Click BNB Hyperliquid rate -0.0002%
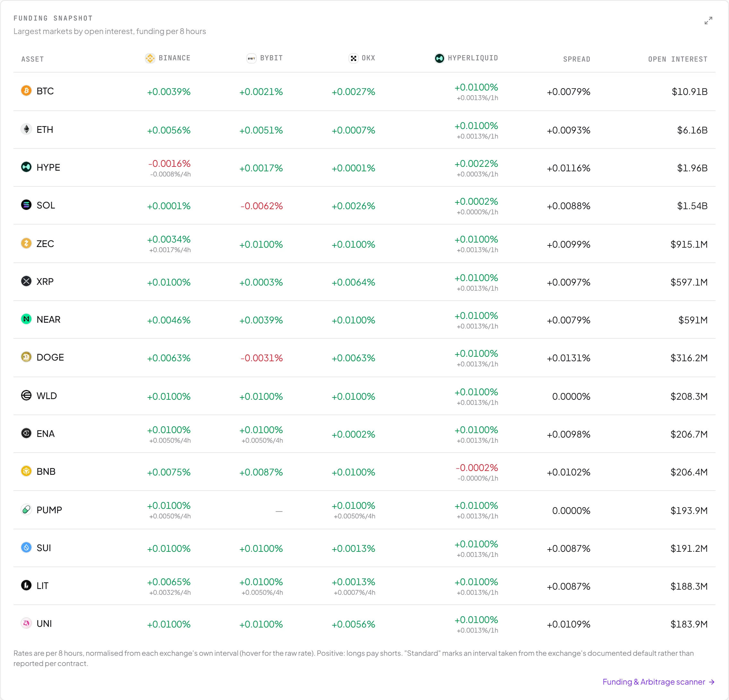Image resolution: width=729 pixels, height=700 pixels. 477,467
